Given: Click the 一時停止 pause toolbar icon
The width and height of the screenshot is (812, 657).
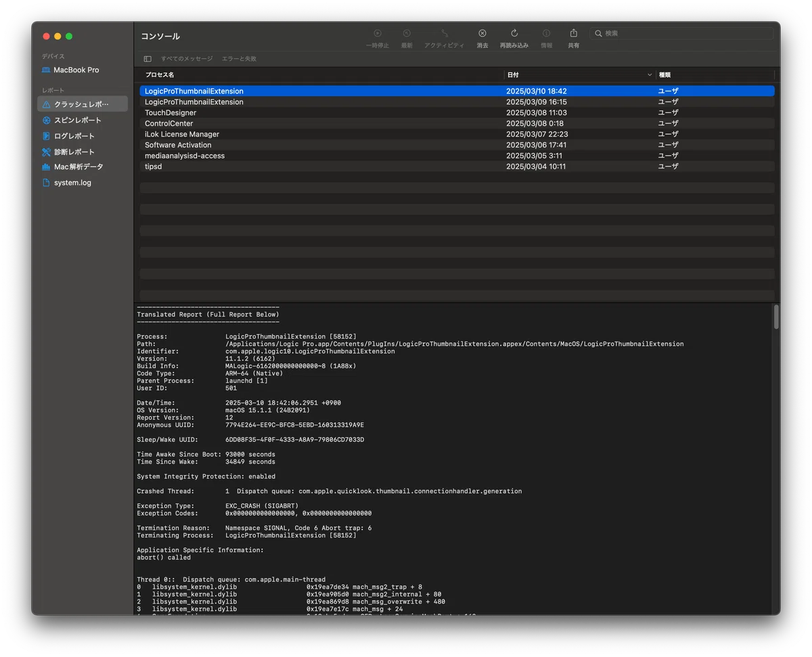Looking at the screenshot, I should point(378,33).
